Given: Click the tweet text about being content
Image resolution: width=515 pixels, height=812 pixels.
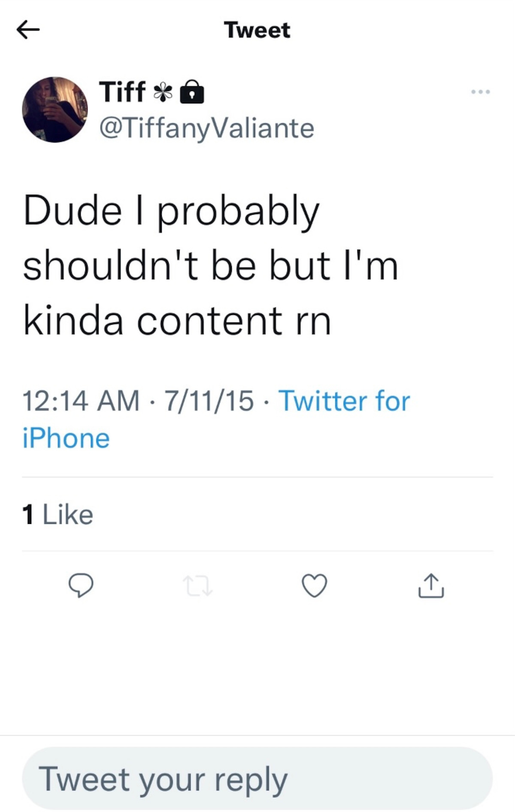Looking at the screenshot, I should pyautogui.click(x=210, y=265).
